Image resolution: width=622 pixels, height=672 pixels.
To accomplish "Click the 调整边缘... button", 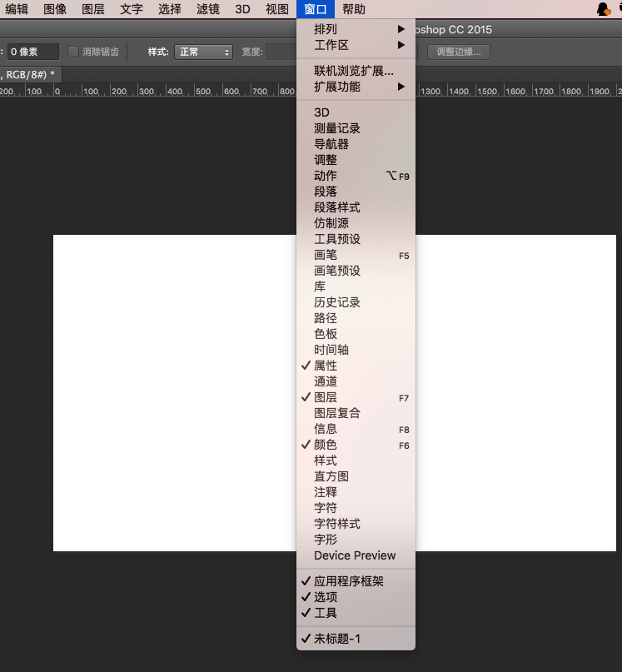I will pyautogui.click(x=458, y=52).
